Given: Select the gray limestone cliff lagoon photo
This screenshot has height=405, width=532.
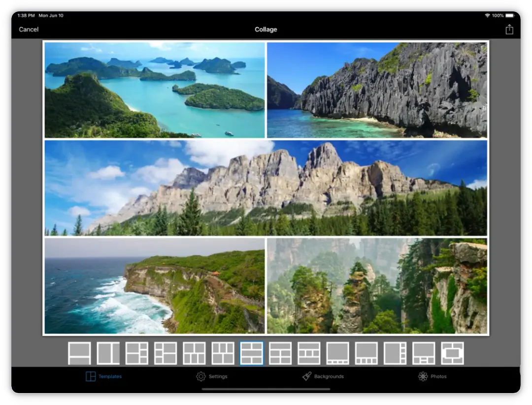Looking at the screenshot, I should (x=377, y=90).
